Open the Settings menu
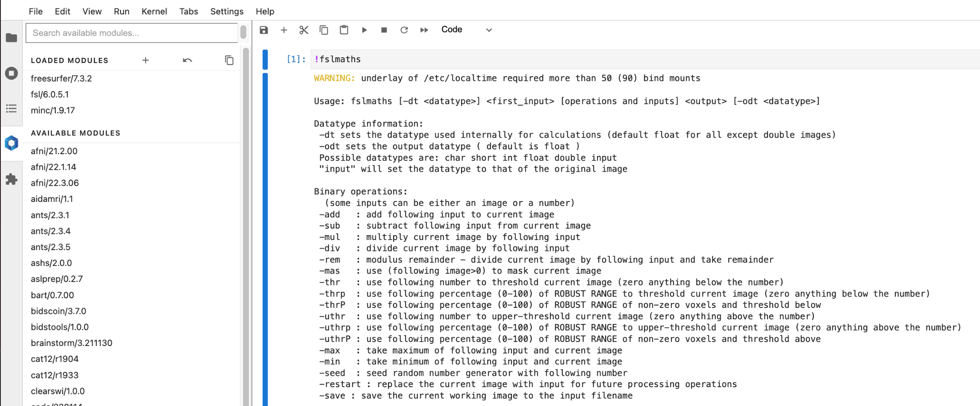980x406 pixels. (227, 11)
